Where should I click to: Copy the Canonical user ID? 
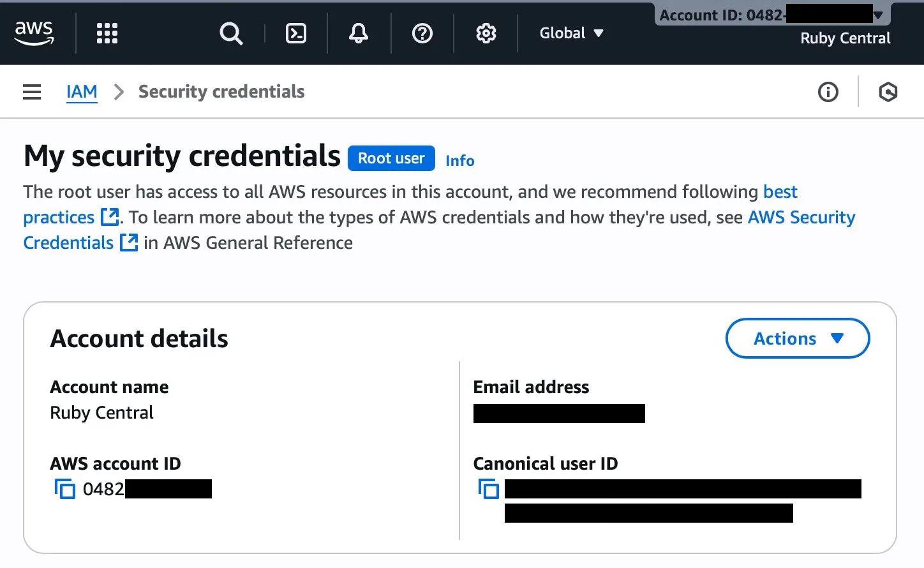(x=488, y=488)
